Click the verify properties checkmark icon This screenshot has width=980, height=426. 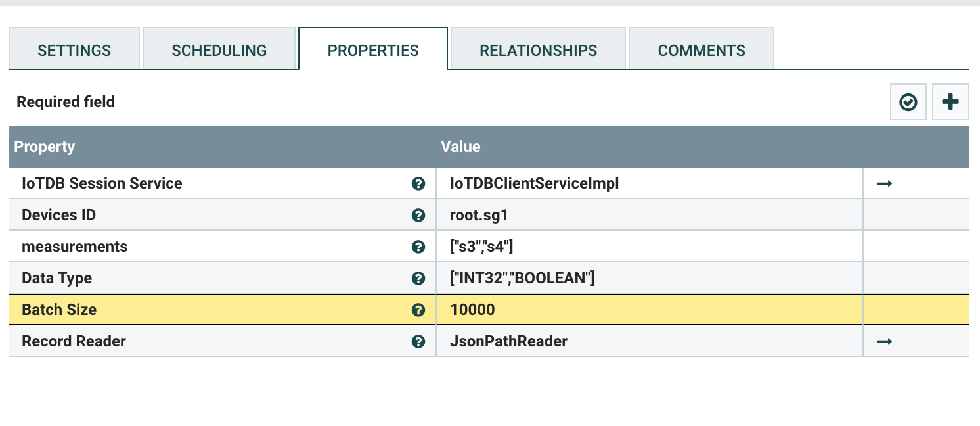click(x=908, y=102)
